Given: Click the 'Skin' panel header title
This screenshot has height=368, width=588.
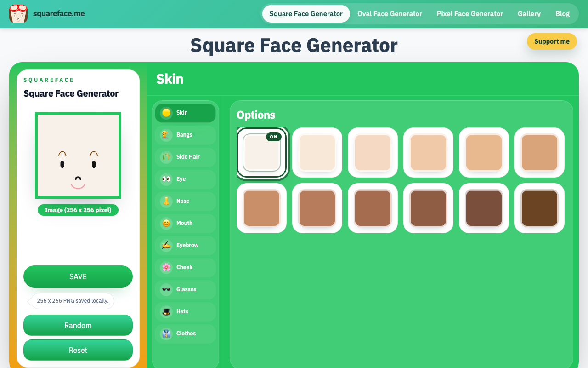Looking at the screenshot, I should coord(170,79).
